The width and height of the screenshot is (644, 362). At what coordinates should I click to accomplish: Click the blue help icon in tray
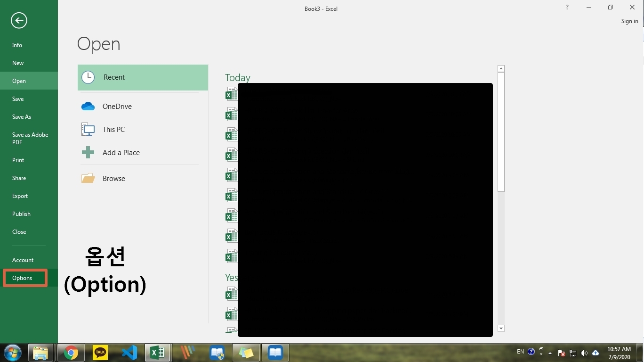531,352
